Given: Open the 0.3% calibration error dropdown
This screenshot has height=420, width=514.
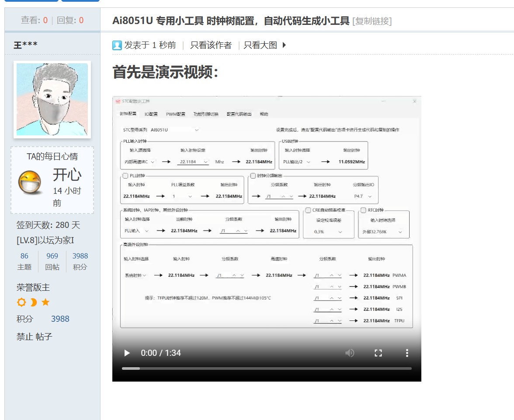Looking at the screenshot, I should (328, 232).
